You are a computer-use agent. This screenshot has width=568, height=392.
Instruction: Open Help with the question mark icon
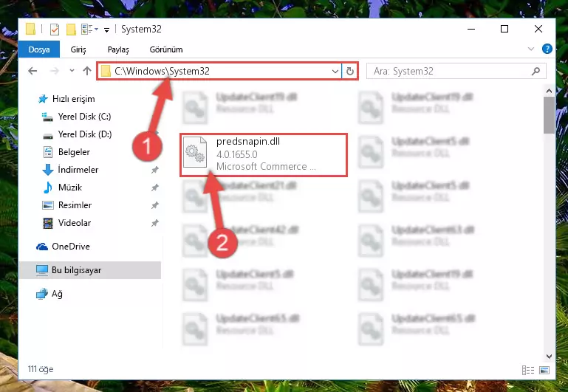[547, 49]
